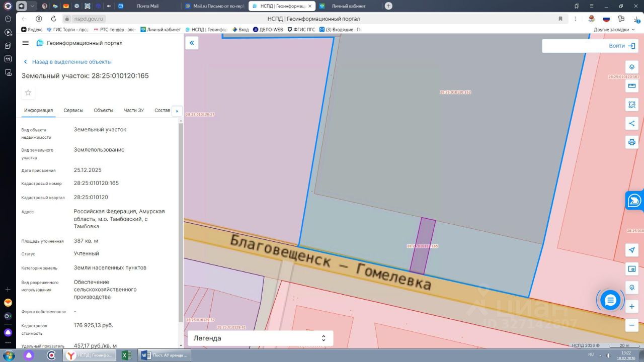
Task: Open Excel from the taskbar
Action: pyautogui.click(x=126, y=355)
